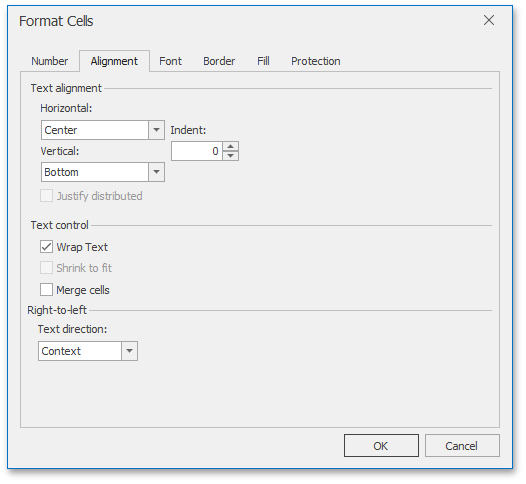Toggle the Shrink to fit checkbox
The height and width of the screenshot is (484, 526).
[46, 268]
